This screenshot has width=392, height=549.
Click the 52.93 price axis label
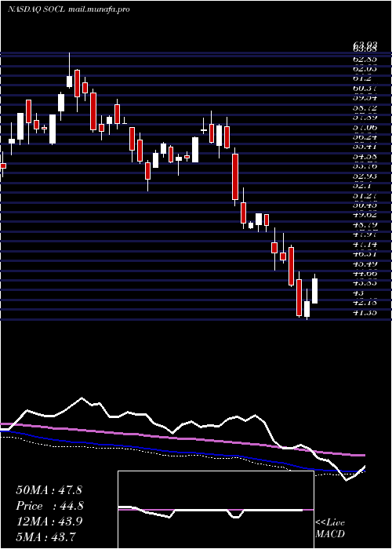click(x=365, y=176)
